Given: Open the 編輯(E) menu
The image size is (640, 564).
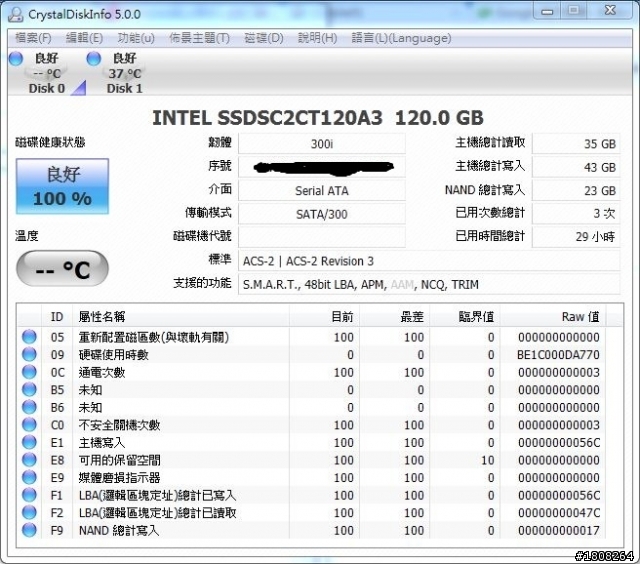Looking at the screenshot, I should pyautogui.click(x=84, y=38).
